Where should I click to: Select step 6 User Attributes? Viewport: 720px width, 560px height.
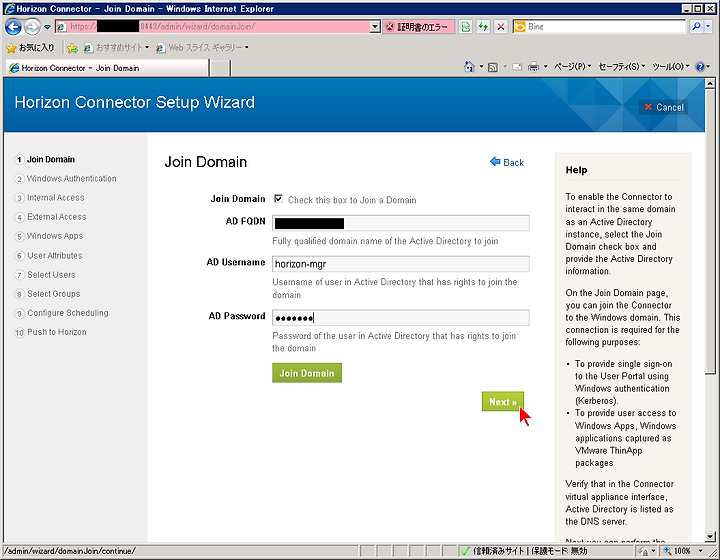(x=49, y=256)
